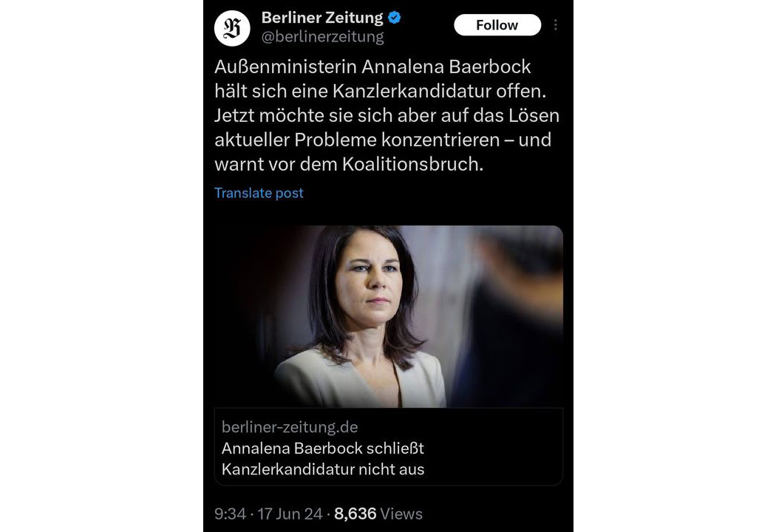Open the article photo of the woman
The image size is (776, 532).
pyautogui.click(x=389, y=317)
